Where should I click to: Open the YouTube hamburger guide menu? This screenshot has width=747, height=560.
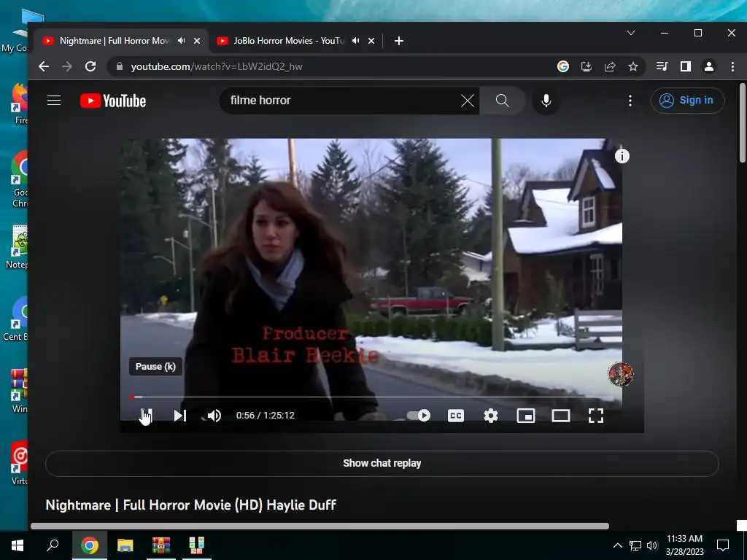(54, 101)
